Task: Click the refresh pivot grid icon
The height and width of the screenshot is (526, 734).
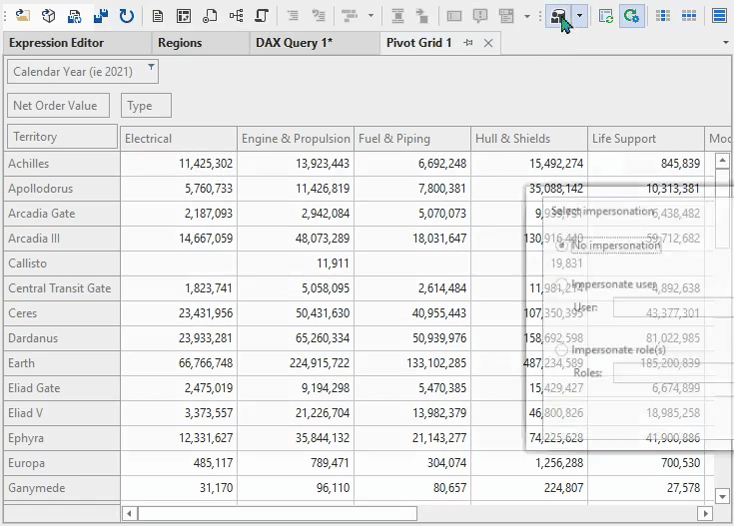Action: point(606,16)
